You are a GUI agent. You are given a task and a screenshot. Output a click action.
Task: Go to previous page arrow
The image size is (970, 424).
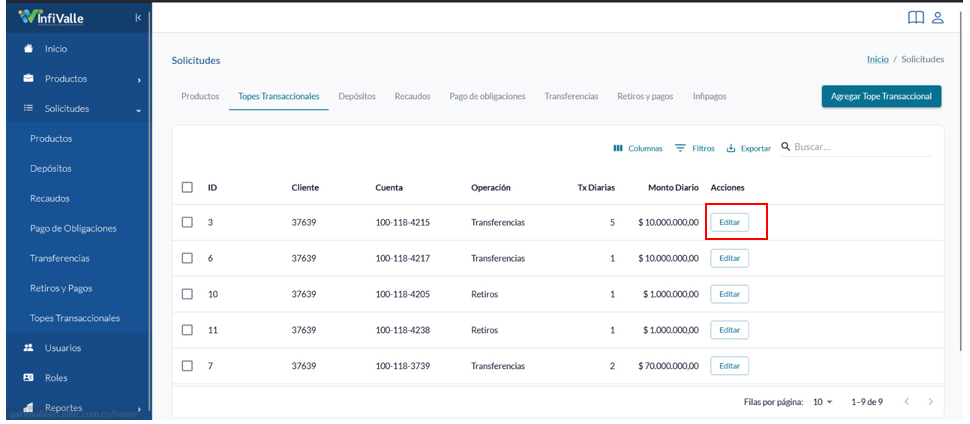906,402
